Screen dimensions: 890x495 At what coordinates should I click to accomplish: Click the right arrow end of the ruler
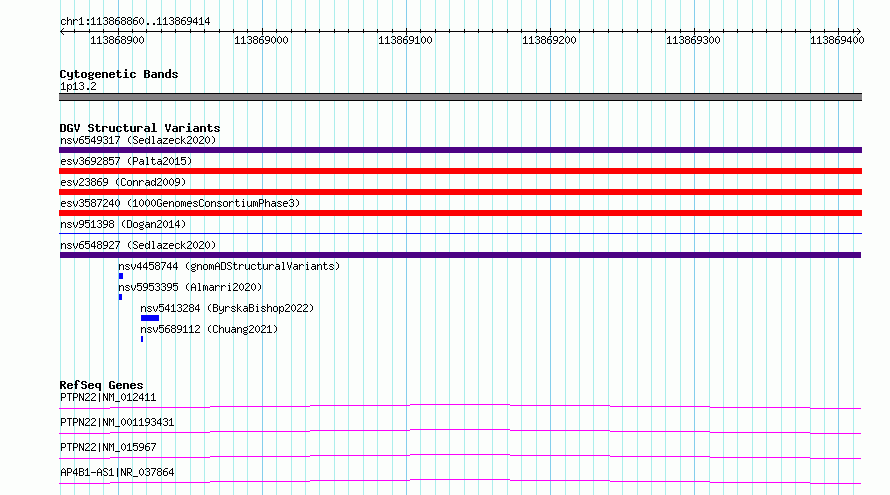click(858, 32)
